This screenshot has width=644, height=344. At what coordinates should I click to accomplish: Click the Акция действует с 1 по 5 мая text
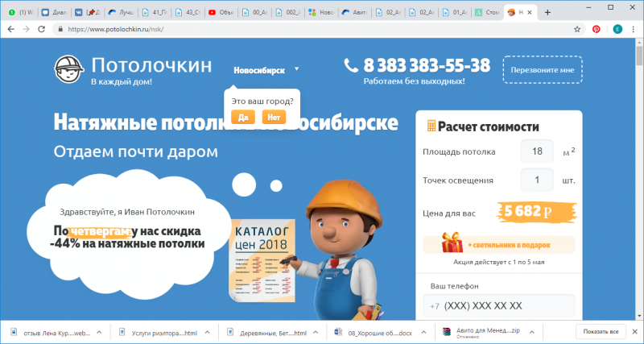(x=498, y=262)
